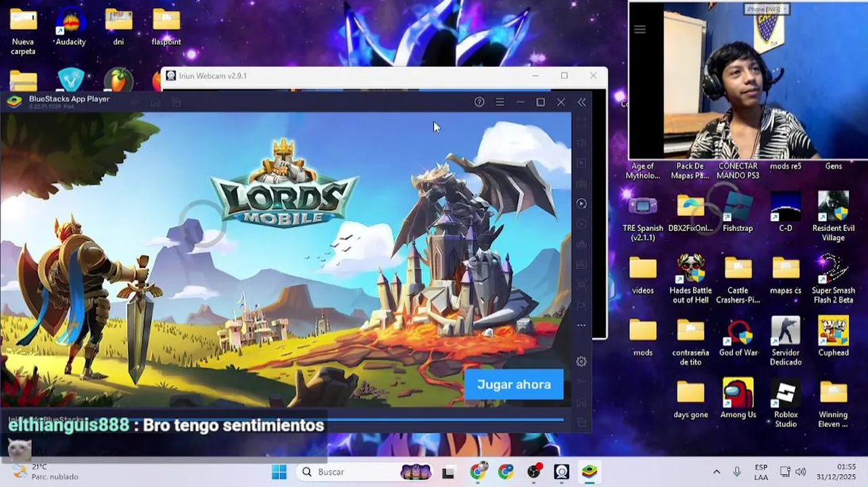Show more tools via three-dots in BlueStacks sidebar
868x487 pixels.
click(581, 325)
